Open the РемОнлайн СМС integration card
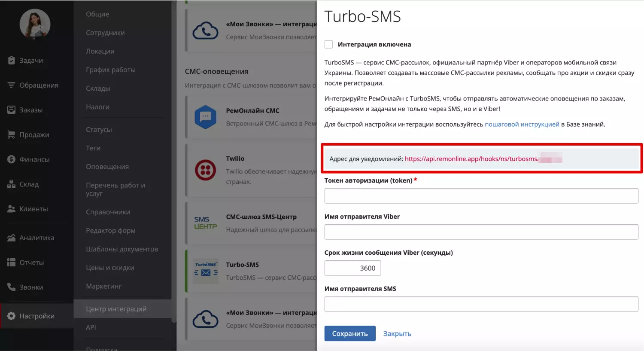Viewport: 644px width, 351px height. pyautogui.click(x=251, y=117)
